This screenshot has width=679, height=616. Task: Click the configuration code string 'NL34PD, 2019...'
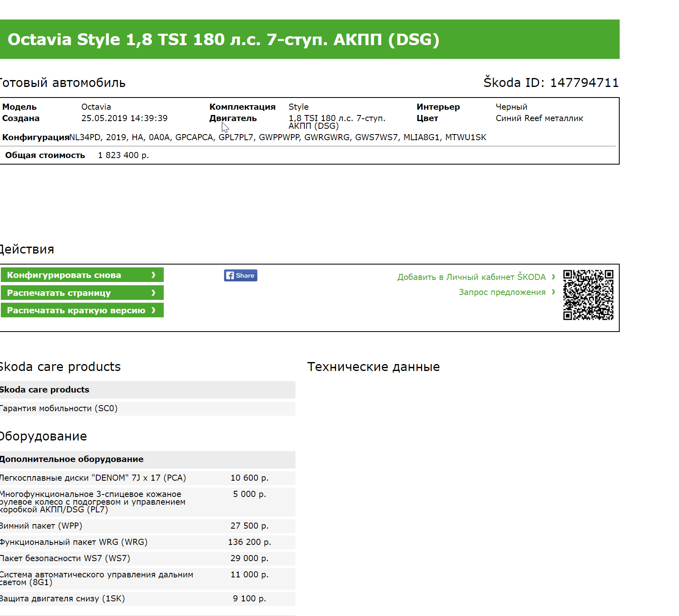click(x=278, y=137)
